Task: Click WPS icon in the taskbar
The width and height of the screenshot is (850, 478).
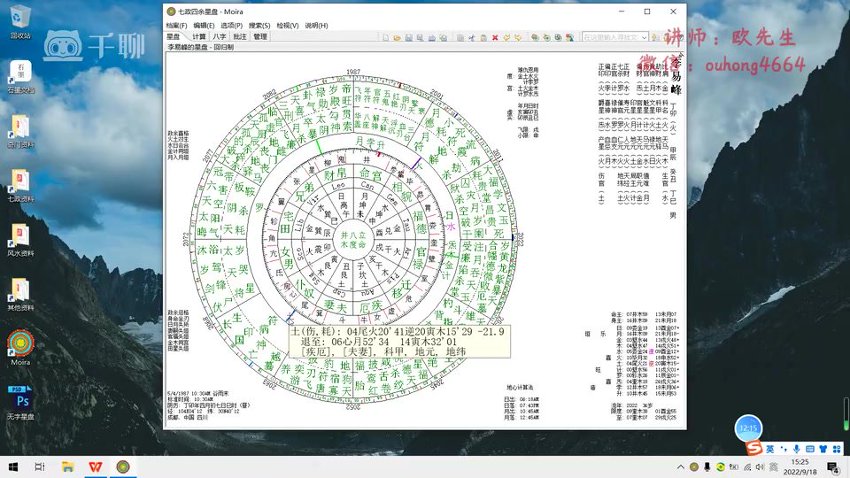Action: (x=95, y=467)
